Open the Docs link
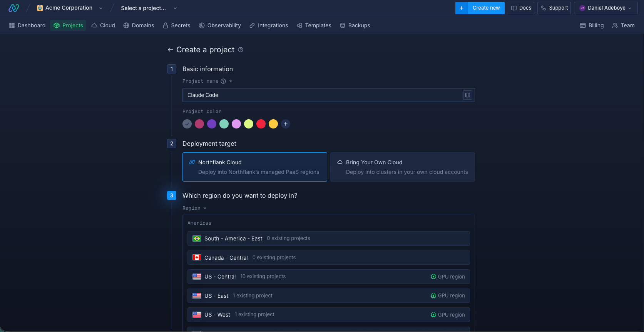644x332 pixels. (521, 8)
